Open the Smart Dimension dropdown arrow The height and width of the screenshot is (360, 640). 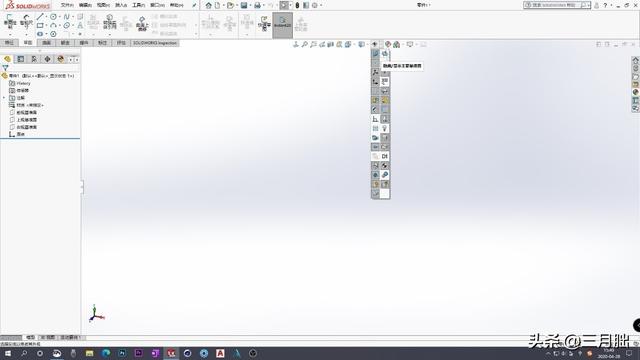(26, 35)
